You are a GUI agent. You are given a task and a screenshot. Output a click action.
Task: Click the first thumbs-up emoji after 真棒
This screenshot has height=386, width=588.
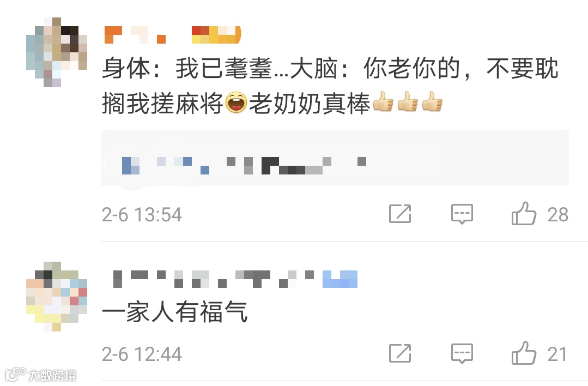(x=383, y=101)
